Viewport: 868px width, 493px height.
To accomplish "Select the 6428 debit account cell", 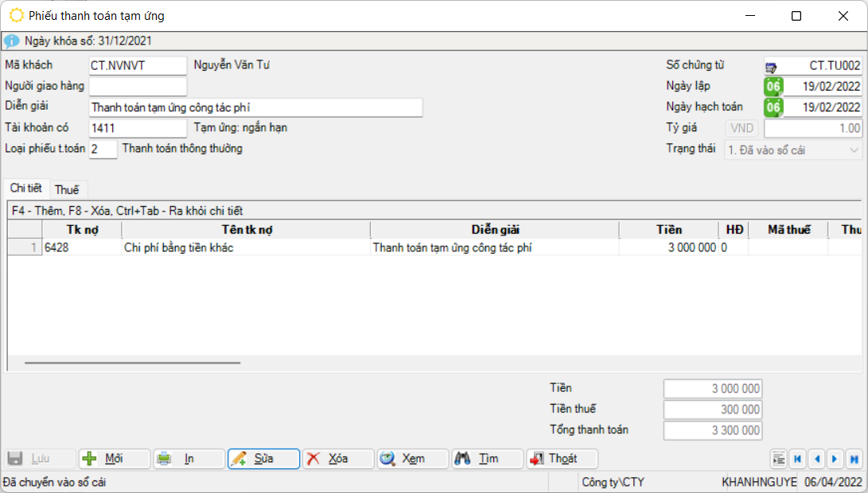I will coord(82,247).
